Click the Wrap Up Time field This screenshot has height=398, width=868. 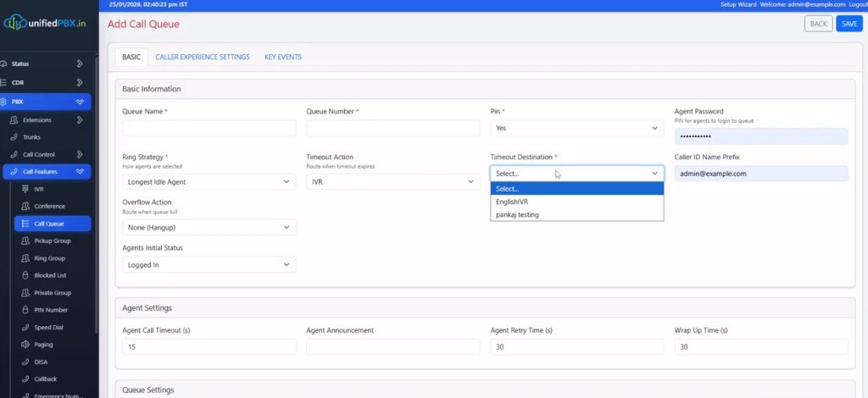(761, 347)
